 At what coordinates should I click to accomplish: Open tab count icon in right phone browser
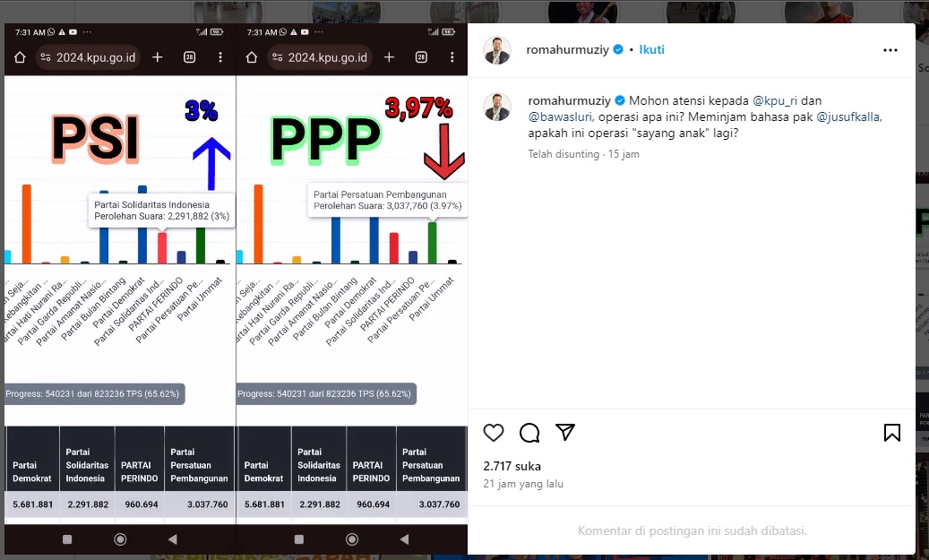coord(421,57)
